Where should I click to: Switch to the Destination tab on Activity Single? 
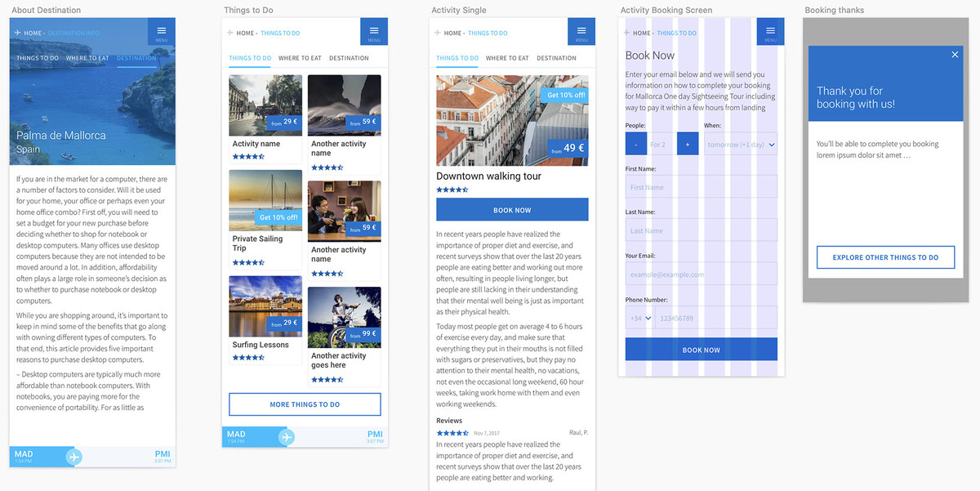coord(556,58)
